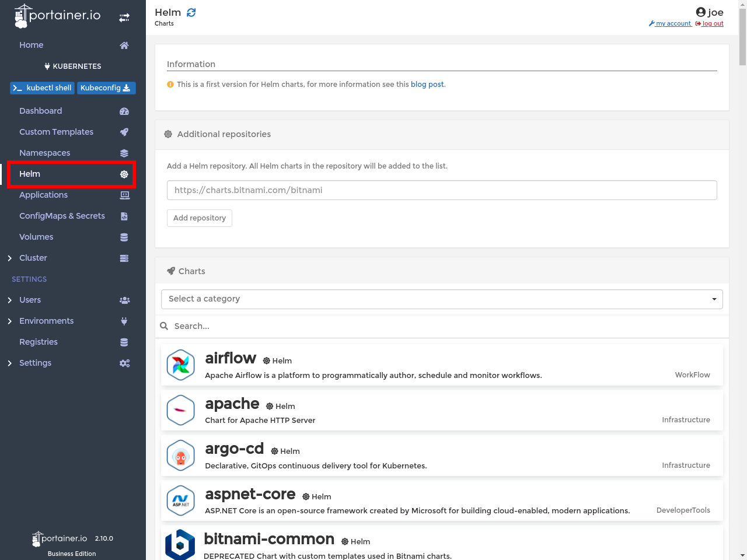Click the Portainer.io logo in sidebar header
Screen dimensions: 747x560
[57, 16]
